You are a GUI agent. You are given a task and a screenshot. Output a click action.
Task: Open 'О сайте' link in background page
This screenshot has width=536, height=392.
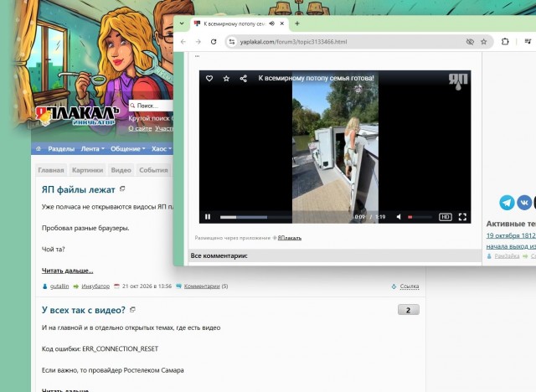pos(140,128)
